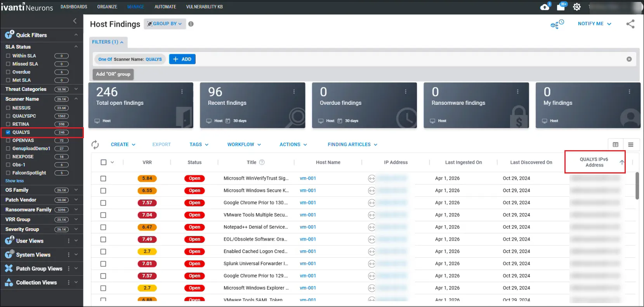Go to the ORGANIZE menu

[107, 7]
